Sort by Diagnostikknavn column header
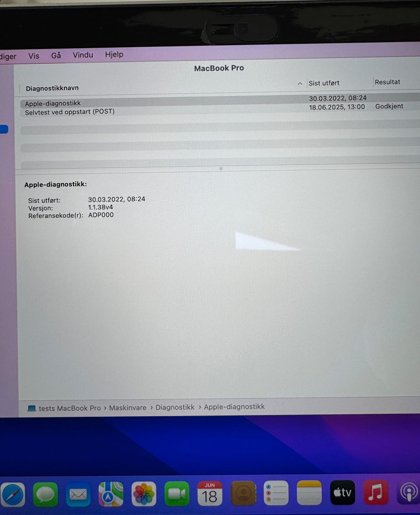Image resolution: width=420 pixels, height=515 pixels. coord(52,88)
